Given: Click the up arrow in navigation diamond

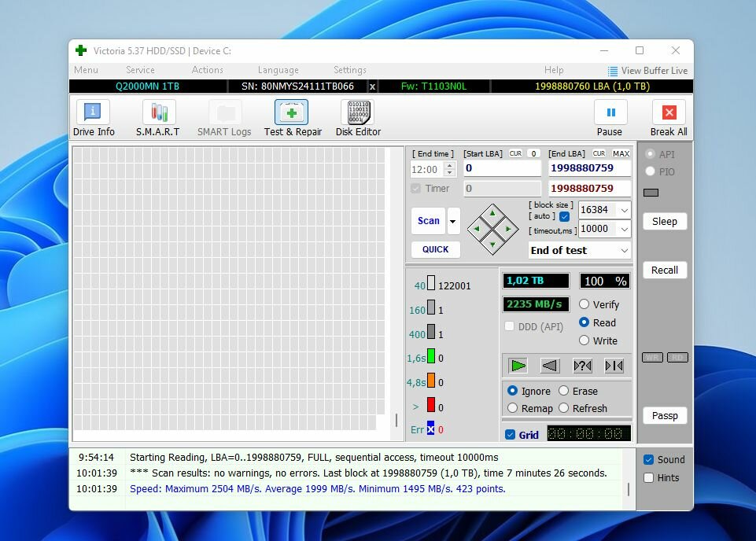Looking at the screenshot, I should (x=492, y=213).
